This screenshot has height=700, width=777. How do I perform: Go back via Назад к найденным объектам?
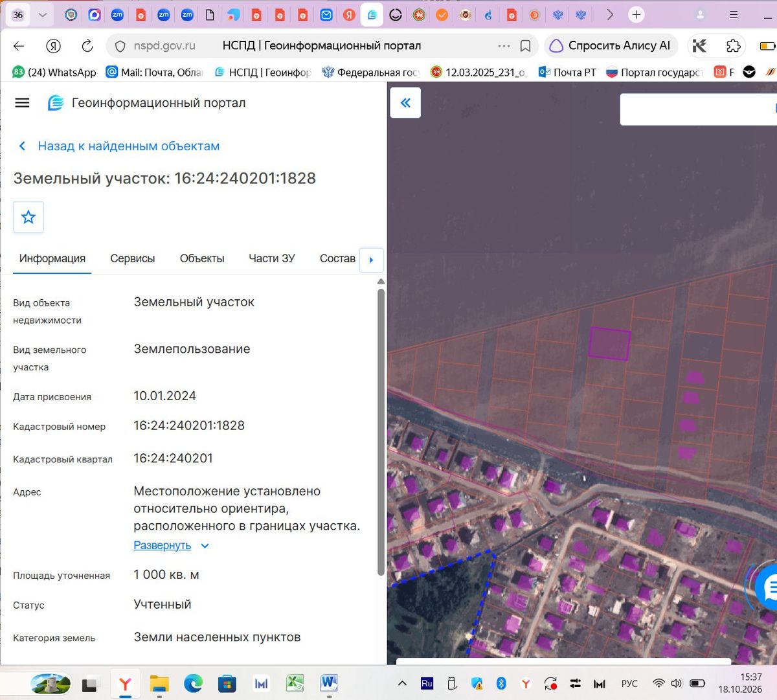(119, 146)
